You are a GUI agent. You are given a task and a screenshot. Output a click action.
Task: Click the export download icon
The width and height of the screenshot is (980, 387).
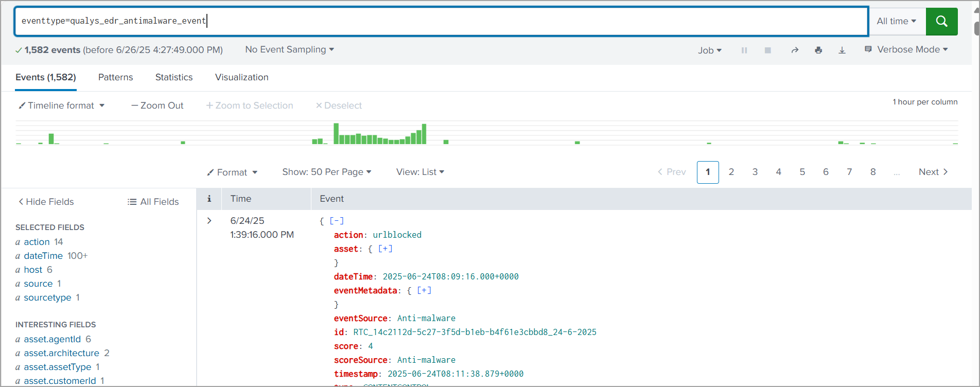pyautogui.click(x=842, y=50)
